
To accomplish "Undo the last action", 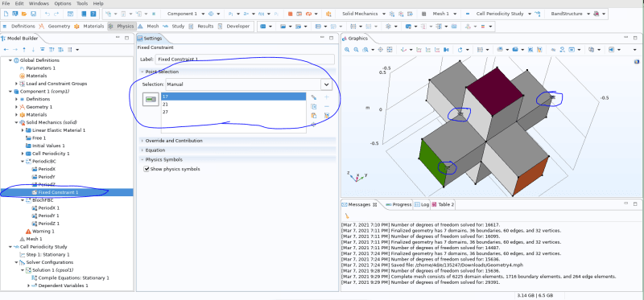I will pyautogui.click(x=47, y=14).
